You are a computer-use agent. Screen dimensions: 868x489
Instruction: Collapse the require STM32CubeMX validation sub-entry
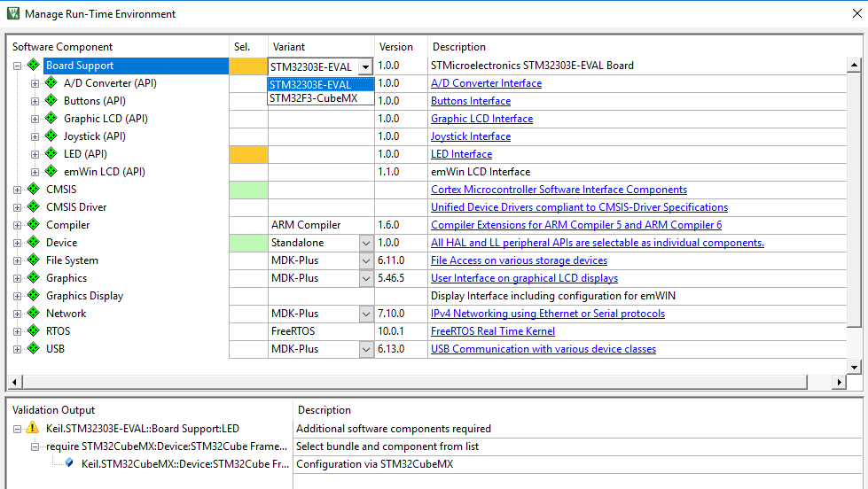(x=35, y=446)
